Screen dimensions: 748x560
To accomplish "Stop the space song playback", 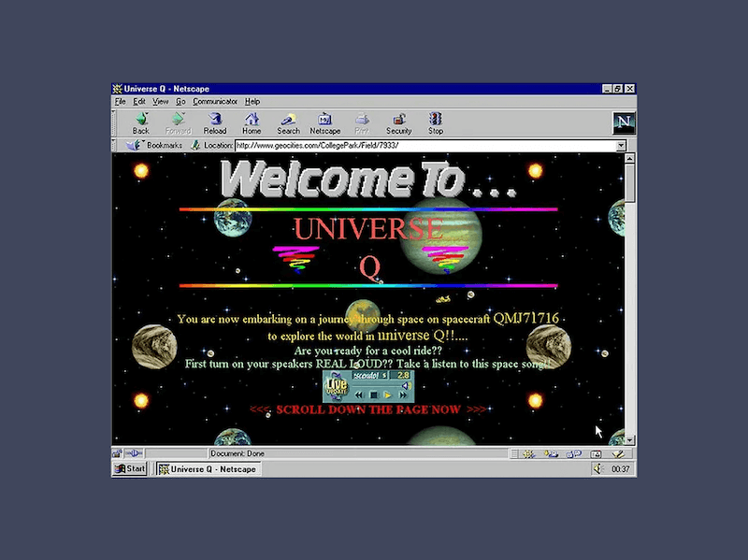I will point(374,395).
